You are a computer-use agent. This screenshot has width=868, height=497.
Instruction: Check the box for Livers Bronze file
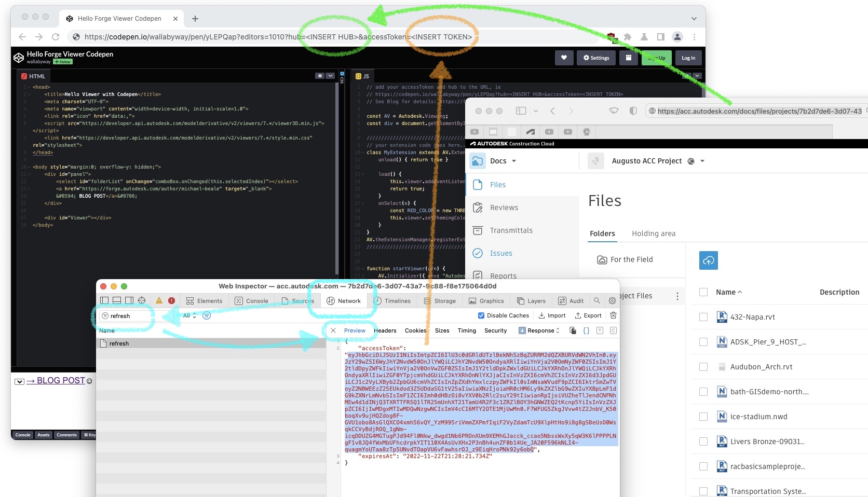pos(703,441)
